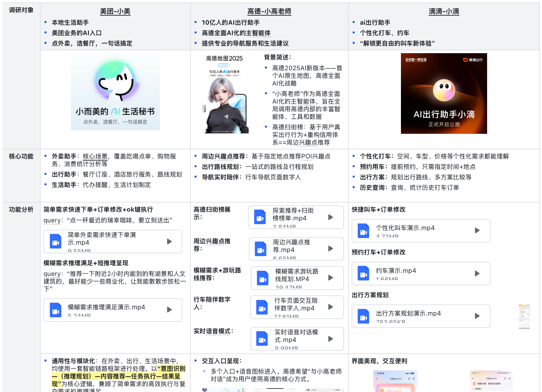This screenshot has width=542, height=392.
Task: Play the 约车演示.mp4 video
Action: [477, 273]
